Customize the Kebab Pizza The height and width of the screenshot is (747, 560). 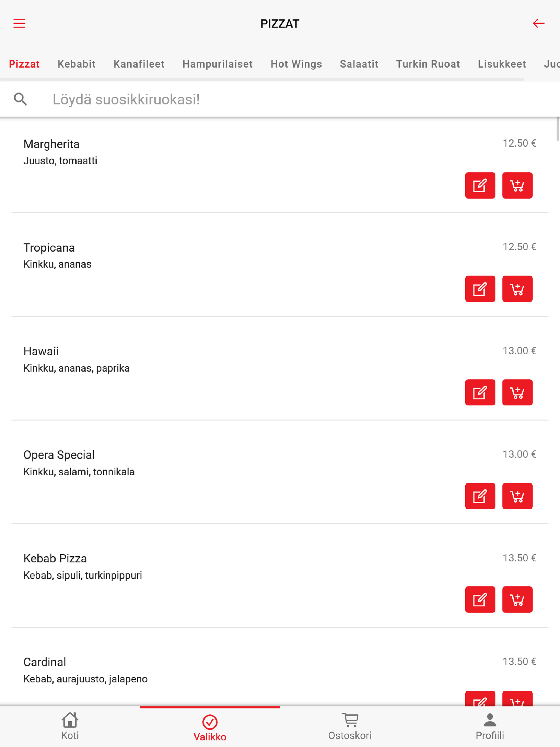click(480, 600)
